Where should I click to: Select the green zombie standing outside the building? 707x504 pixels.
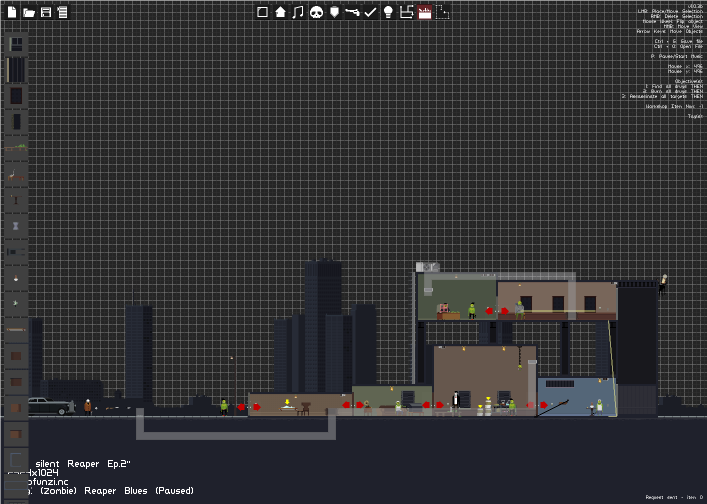pos(224,407)
